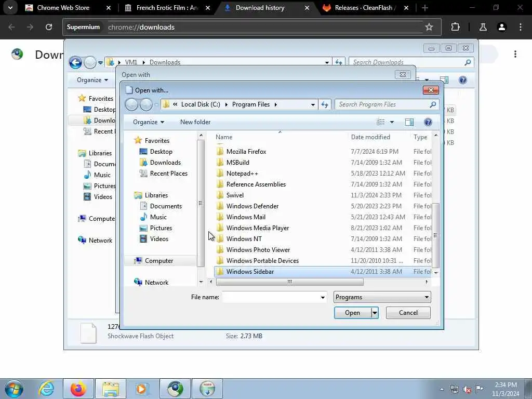Image resolution: width=532 pixels, height=399 pixels.
Task: Sort by the Date modified column
Action: (370, 137)
